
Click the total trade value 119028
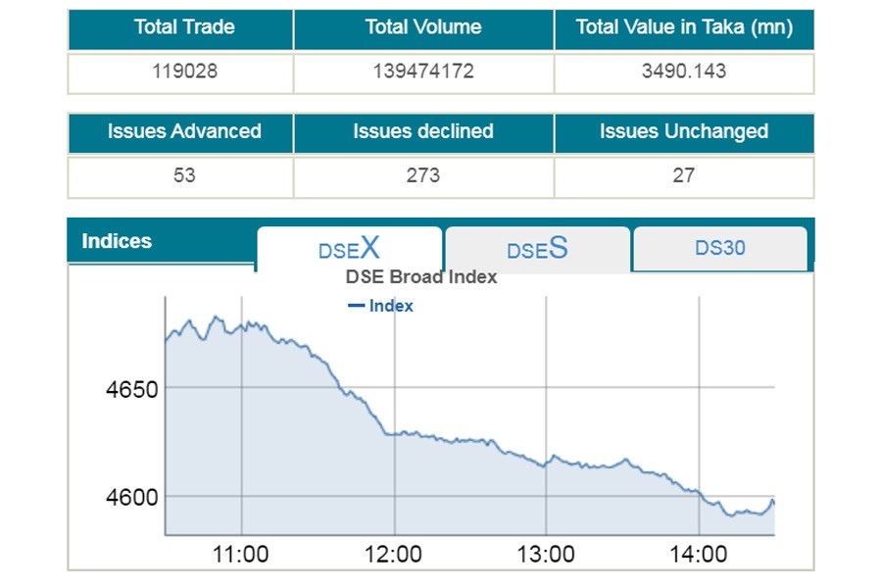[184, 72]
